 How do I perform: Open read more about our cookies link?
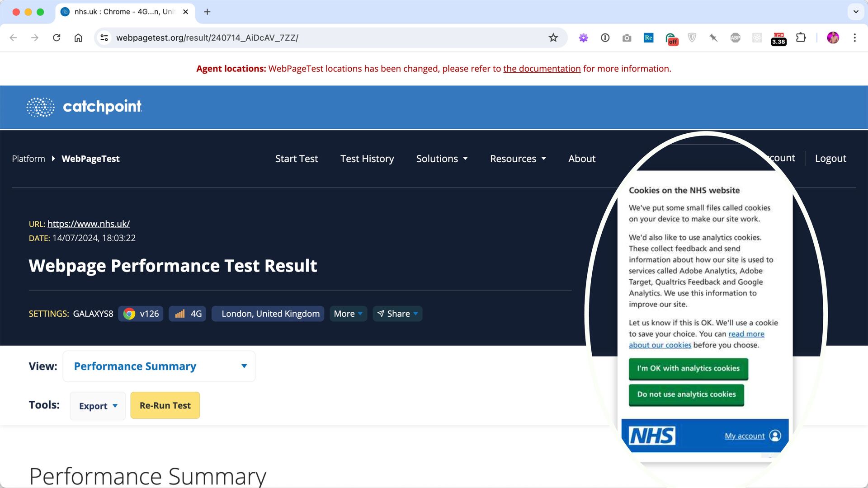coord(746,334)
